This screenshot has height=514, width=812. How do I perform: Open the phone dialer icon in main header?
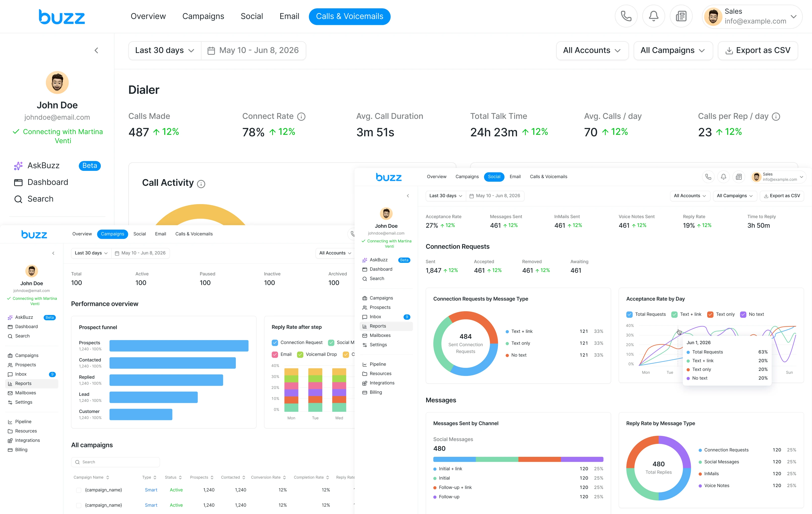tap(626, 16)
